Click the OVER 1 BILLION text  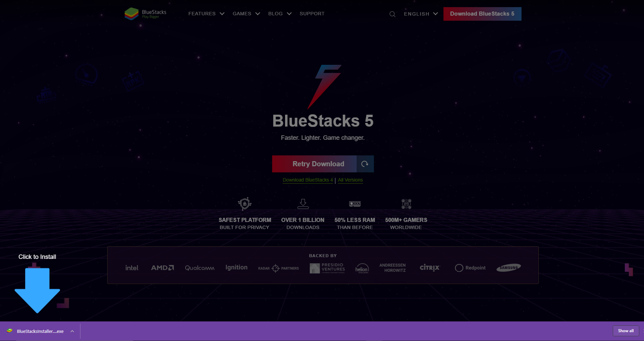[x=303, y=220]
